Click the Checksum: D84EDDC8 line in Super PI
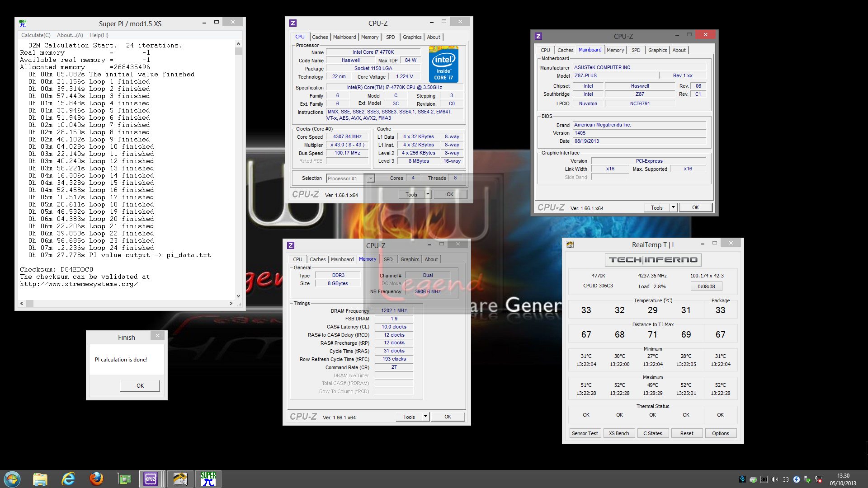 [57, 270]
